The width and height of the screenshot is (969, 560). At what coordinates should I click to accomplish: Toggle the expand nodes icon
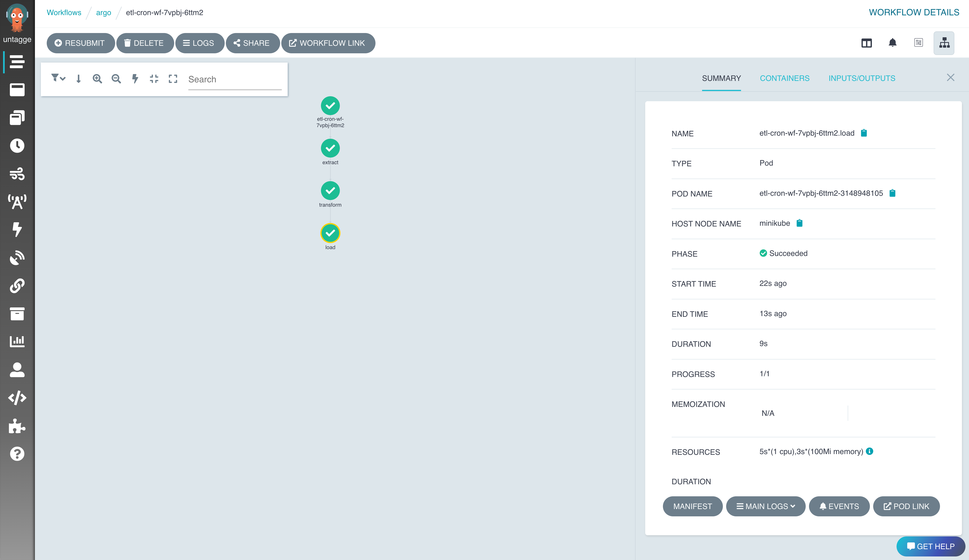[173, 79]
